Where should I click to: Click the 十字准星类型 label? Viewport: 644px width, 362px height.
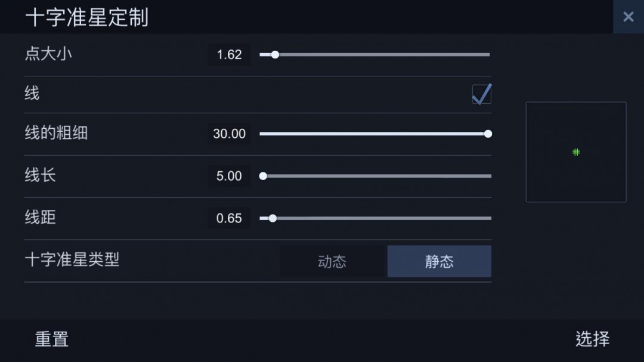click(72, 259)
